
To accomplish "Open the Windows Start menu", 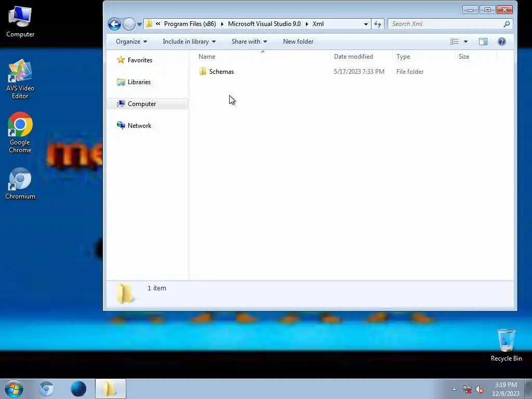I will click(x=14, y=389).
